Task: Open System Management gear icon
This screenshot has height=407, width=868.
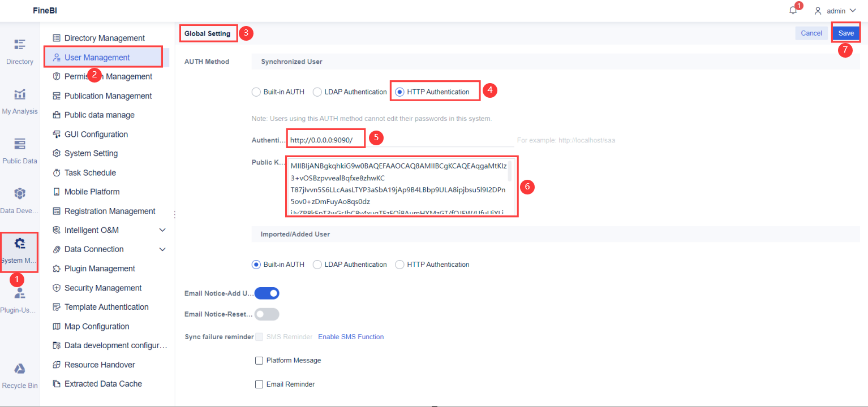Action: click(x=20, y=244)
